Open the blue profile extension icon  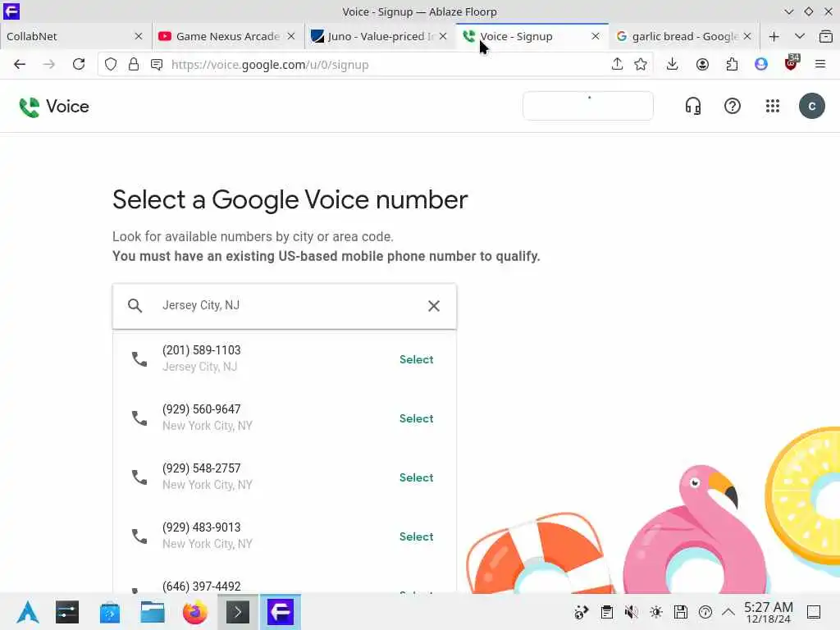tap(761, 64)
